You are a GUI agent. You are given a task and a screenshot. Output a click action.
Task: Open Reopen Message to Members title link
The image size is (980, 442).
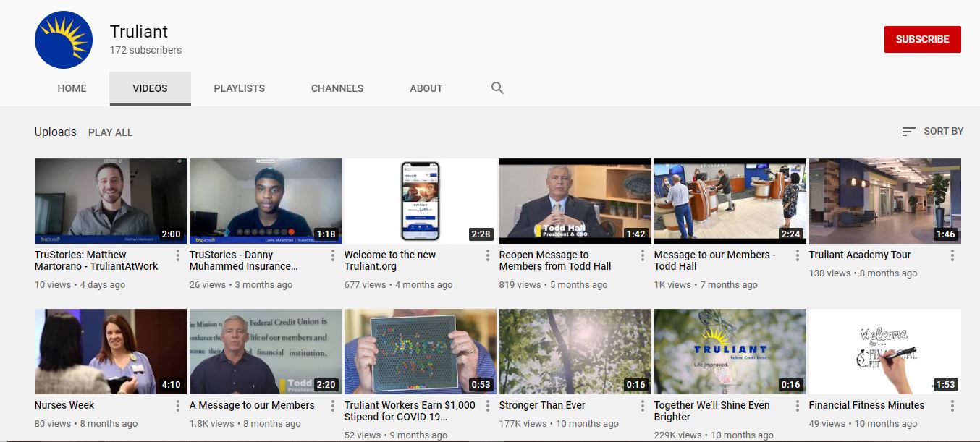click(x=555, y=260)
